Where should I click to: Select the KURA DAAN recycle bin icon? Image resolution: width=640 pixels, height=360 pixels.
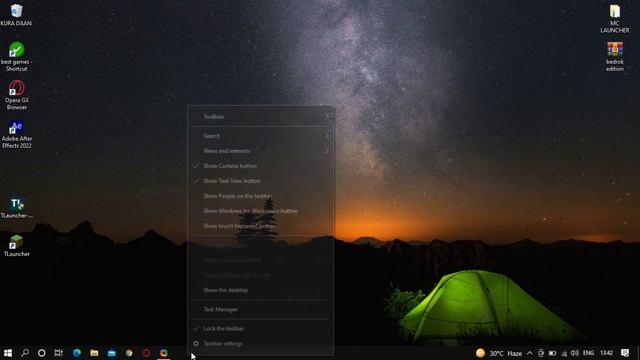pos(16,15)
